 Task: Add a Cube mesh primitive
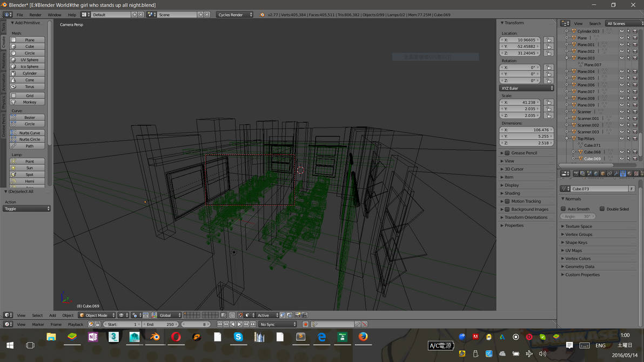pos(27,46)
